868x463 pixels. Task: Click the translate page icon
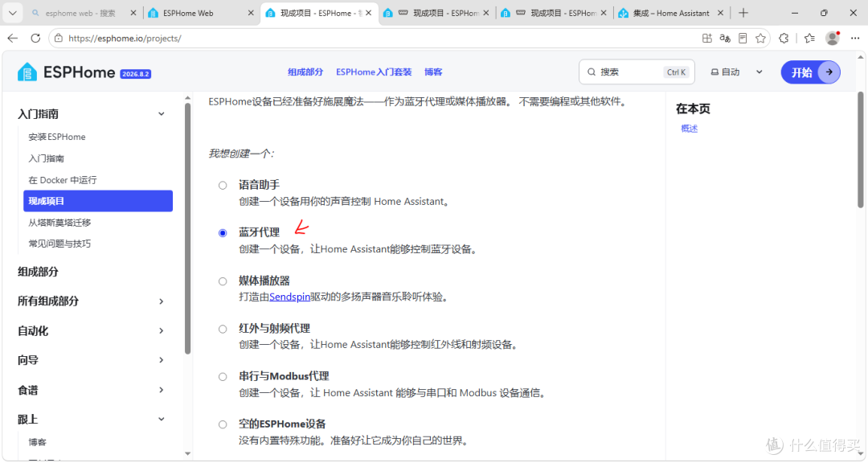click(x=725, y=39)
